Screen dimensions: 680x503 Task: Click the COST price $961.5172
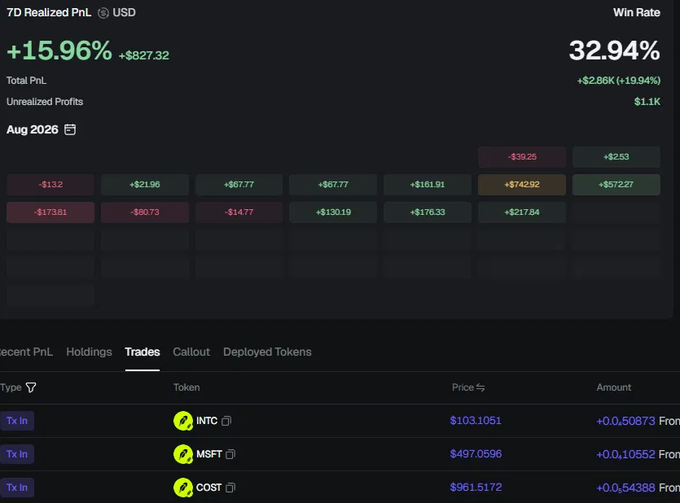(x=476, y=487)
